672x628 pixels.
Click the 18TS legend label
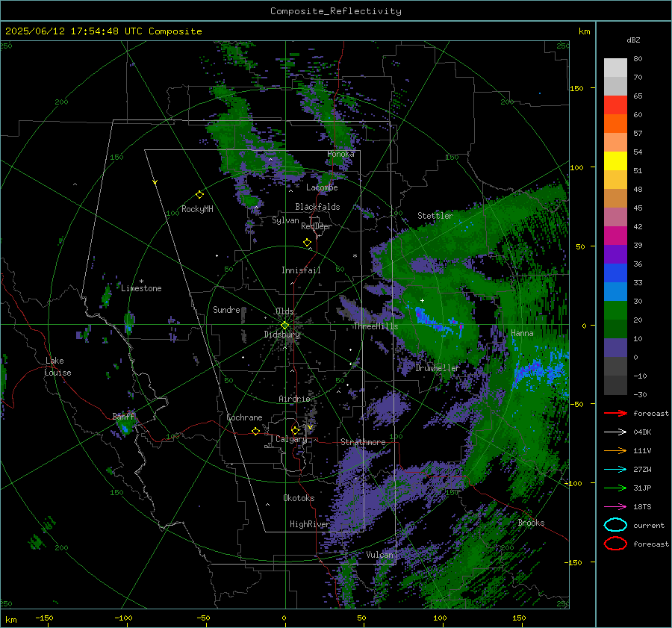coord(642,507)
